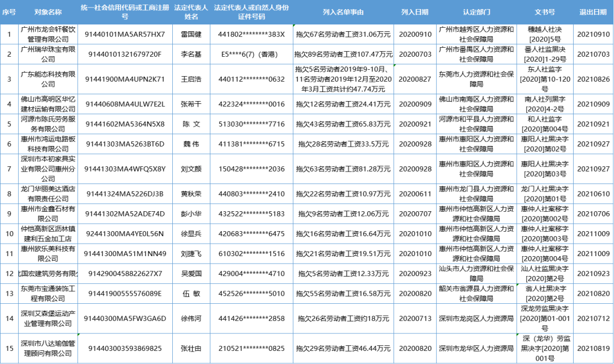This screenshot has height=364, width=614.
Task: Select the name cell 伍敏
Action: tap(191, 294)
